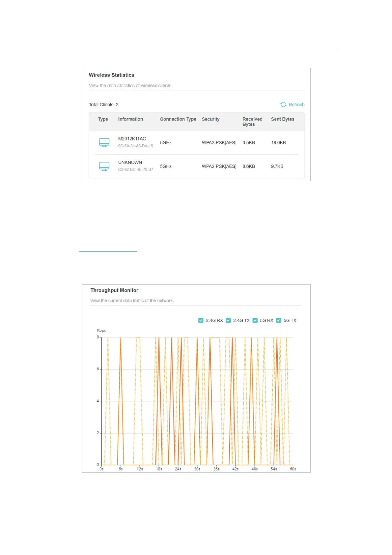Click the Information column header
392x555 pixels.
(130, 119)
